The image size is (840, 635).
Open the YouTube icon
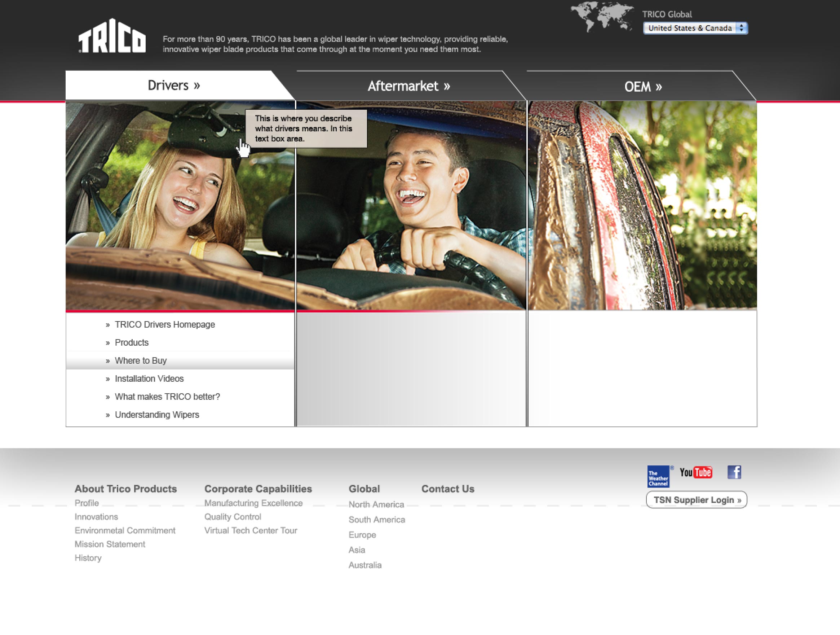point(695,472)
